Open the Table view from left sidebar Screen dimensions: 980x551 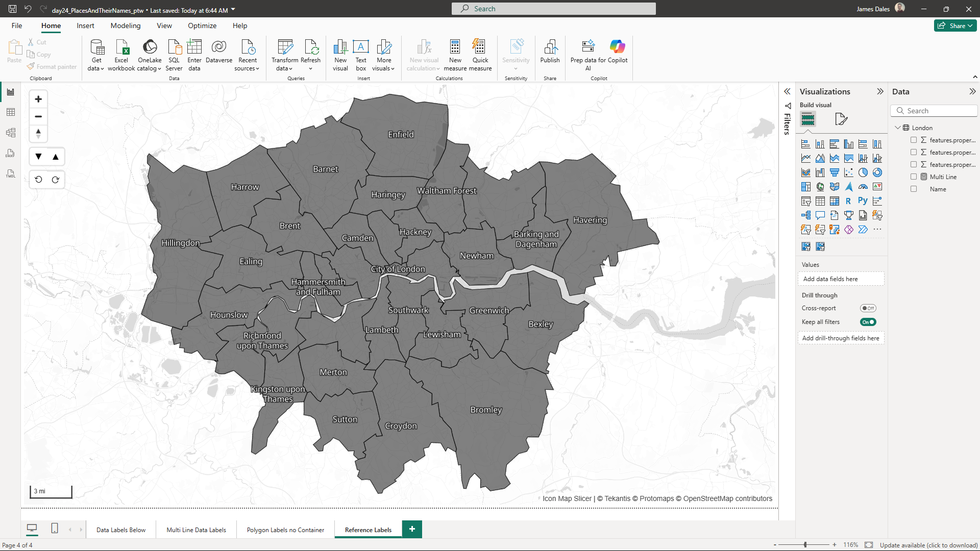click(x=11, y=112)
